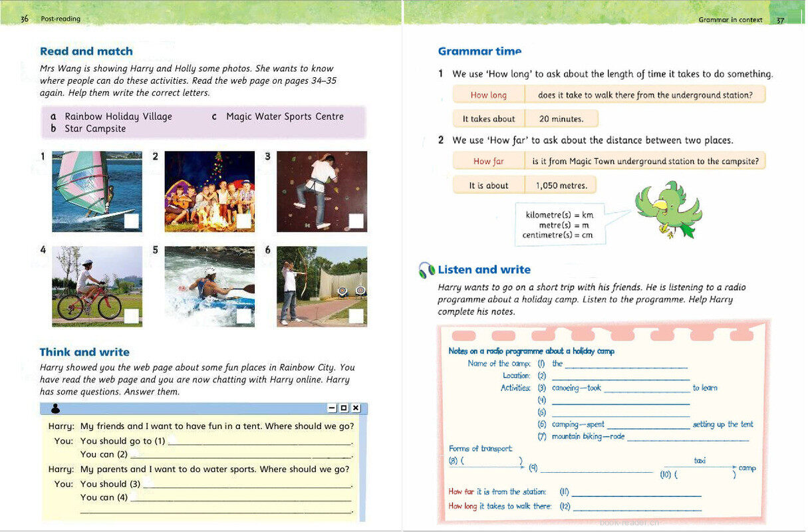This screenshot has height=532, width=808.
Task: Close Harry's chat window with the X icon
Action: (x=356, y=408)
